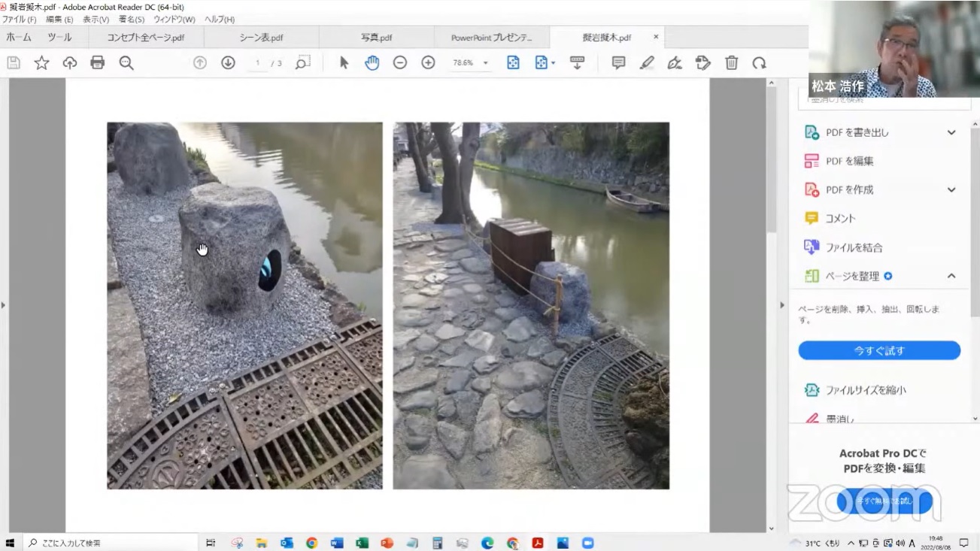Open the 78.6% zoom level dropdown
This screenshot has height=551, width=980.
point(485,63)
